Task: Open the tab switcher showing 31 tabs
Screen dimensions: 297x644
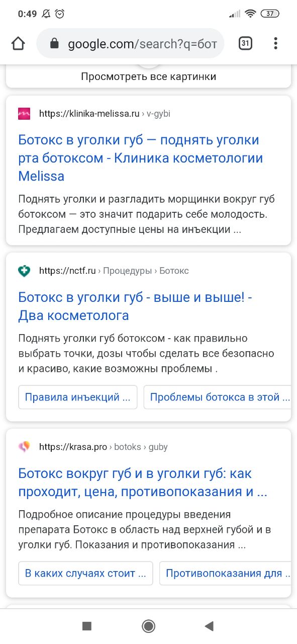Action: coord(245,44)
